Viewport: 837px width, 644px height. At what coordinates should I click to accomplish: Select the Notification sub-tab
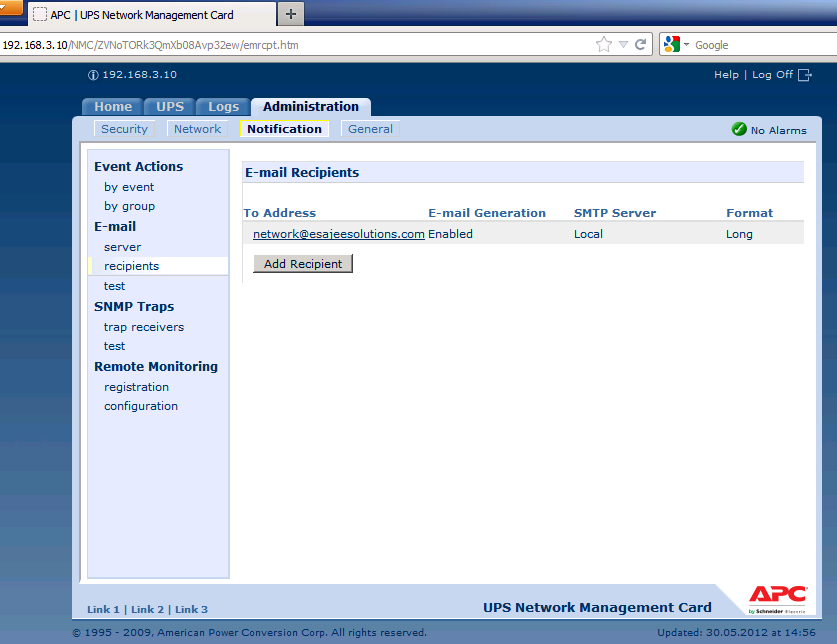[x=284, y=129]
